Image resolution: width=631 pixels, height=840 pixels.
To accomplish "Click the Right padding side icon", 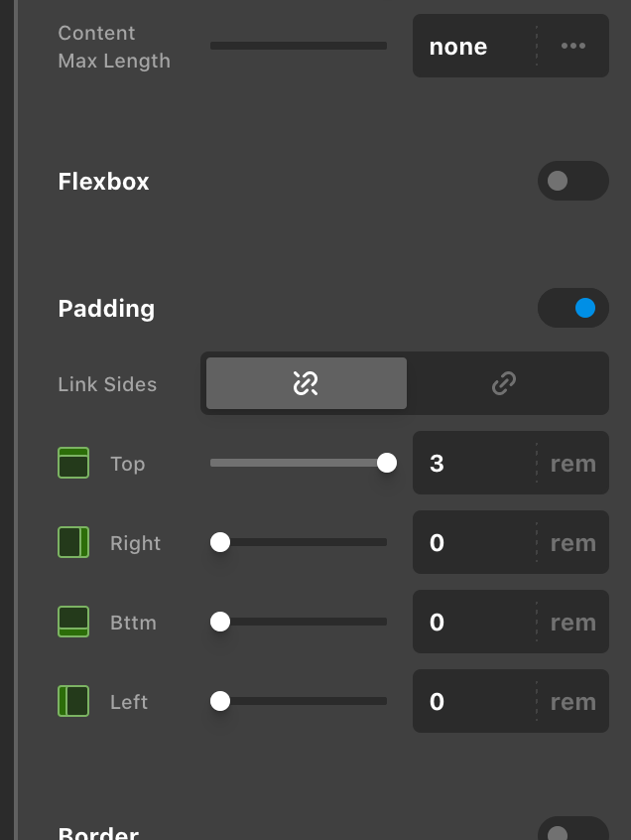I will [73, 542].
